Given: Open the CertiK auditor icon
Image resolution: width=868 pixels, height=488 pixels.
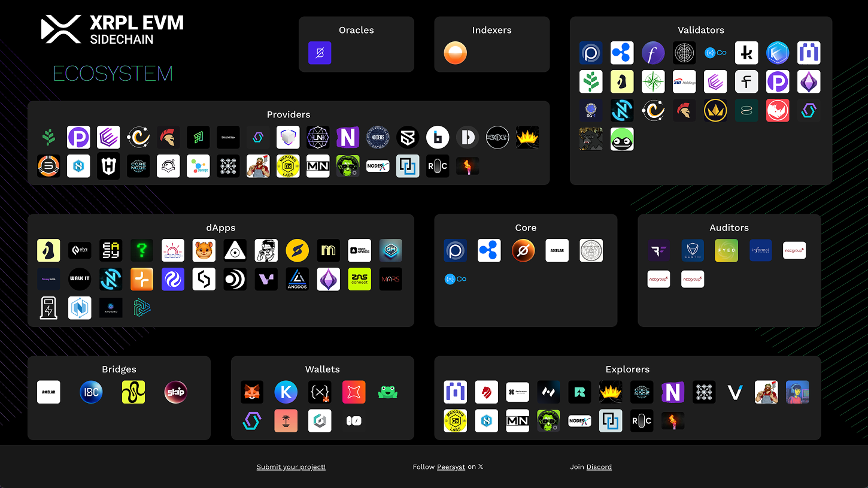Looking at the screenshot, I should tap(693, 250).
